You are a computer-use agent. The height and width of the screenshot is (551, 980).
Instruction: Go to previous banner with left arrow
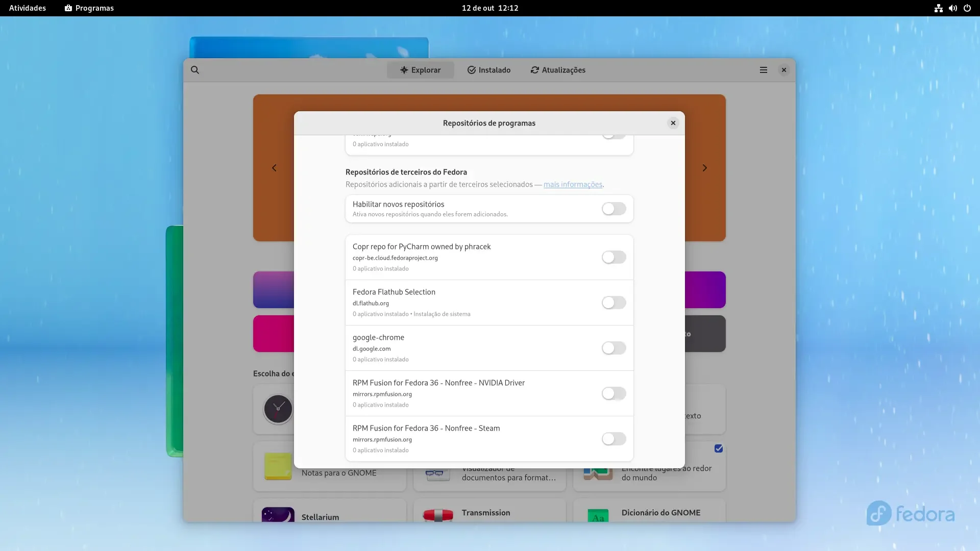(274, 168)
